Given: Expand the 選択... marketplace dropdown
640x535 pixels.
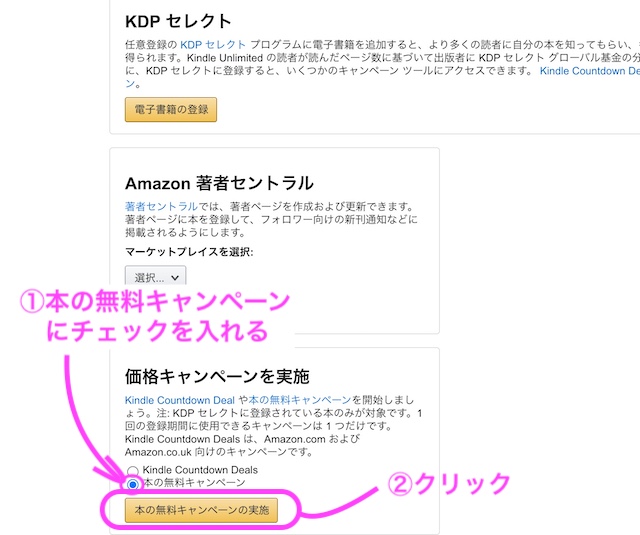Looking at the screenshot, I should 155,277.
